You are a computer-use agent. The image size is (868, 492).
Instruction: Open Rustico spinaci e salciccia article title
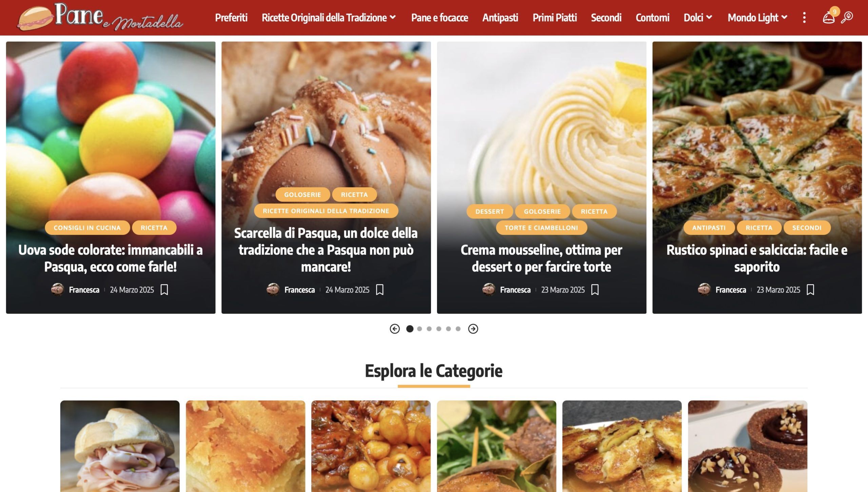[757, 258]
